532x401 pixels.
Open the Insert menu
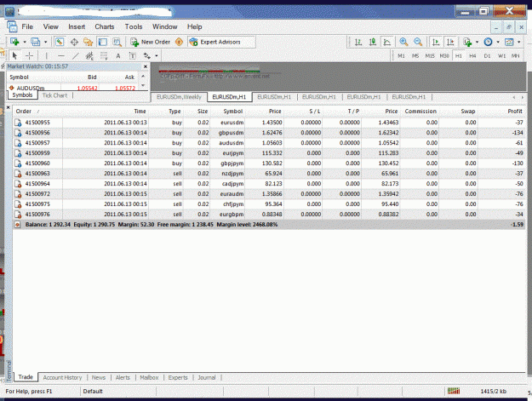[77, 26]
